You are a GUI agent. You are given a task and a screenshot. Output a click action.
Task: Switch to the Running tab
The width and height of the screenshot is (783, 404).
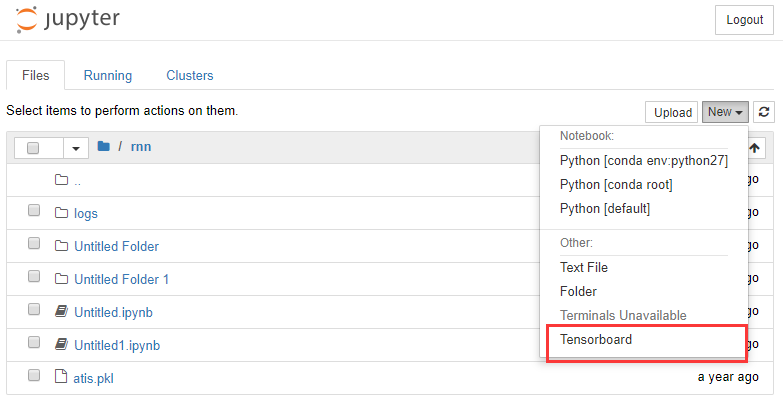(107, 75)
